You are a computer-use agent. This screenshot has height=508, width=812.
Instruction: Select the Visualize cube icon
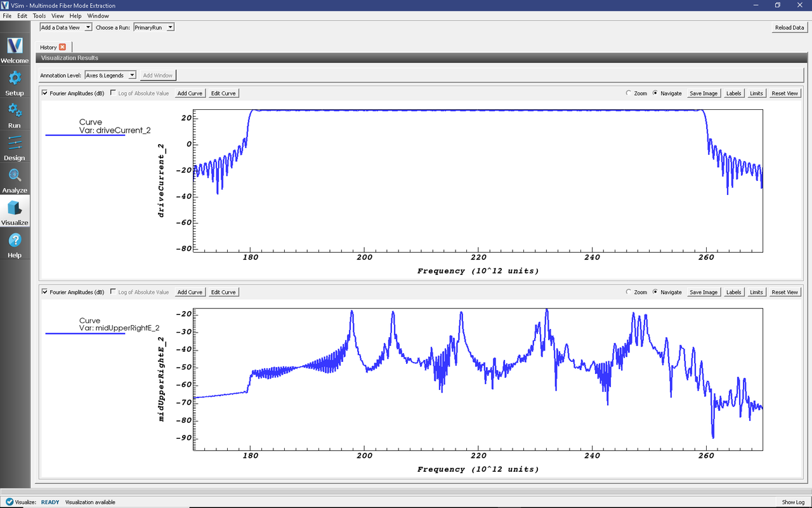pos(15,213)
